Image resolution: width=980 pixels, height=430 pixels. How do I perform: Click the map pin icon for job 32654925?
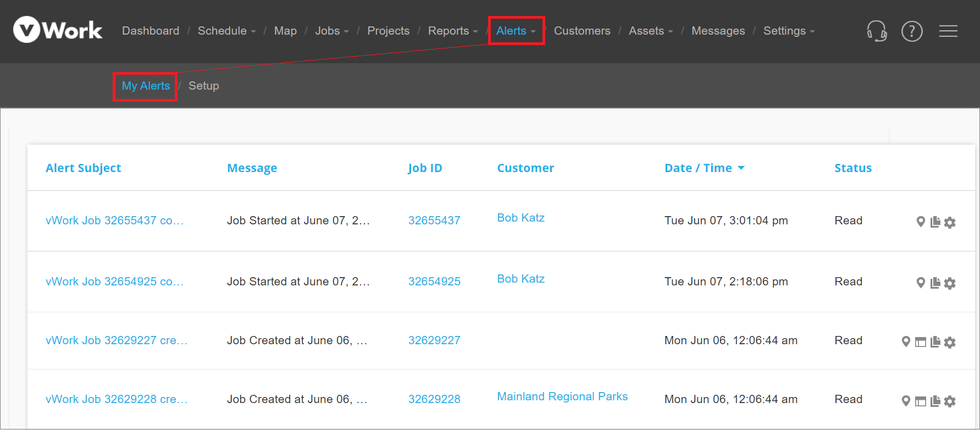tap(921, 283)
